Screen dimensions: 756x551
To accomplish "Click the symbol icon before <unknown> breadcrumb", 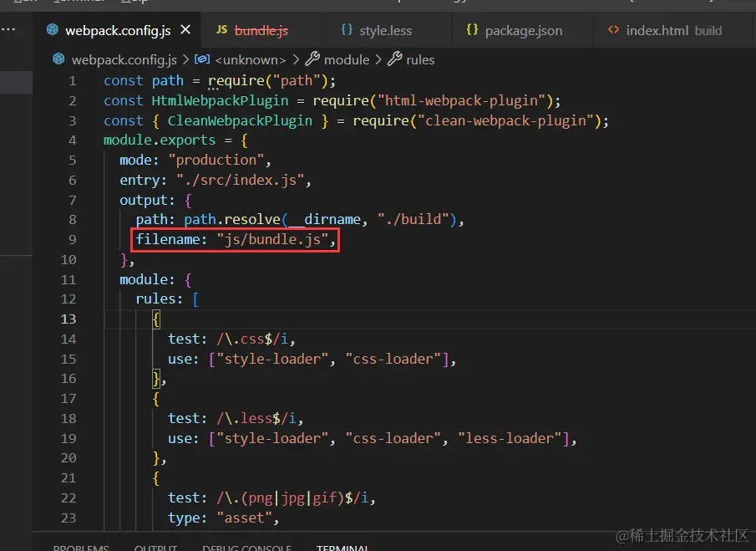I will (202, 59).
